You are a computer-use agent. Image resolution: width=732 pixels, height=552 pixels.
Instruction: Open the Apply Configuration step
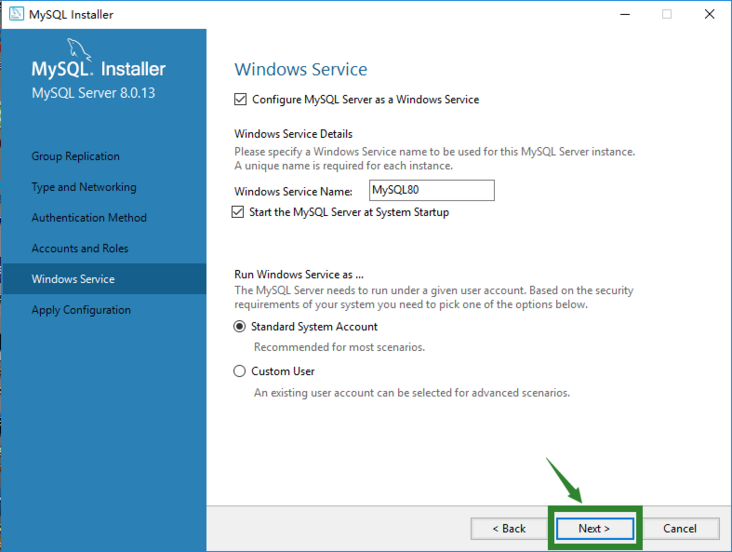[81, 310]
